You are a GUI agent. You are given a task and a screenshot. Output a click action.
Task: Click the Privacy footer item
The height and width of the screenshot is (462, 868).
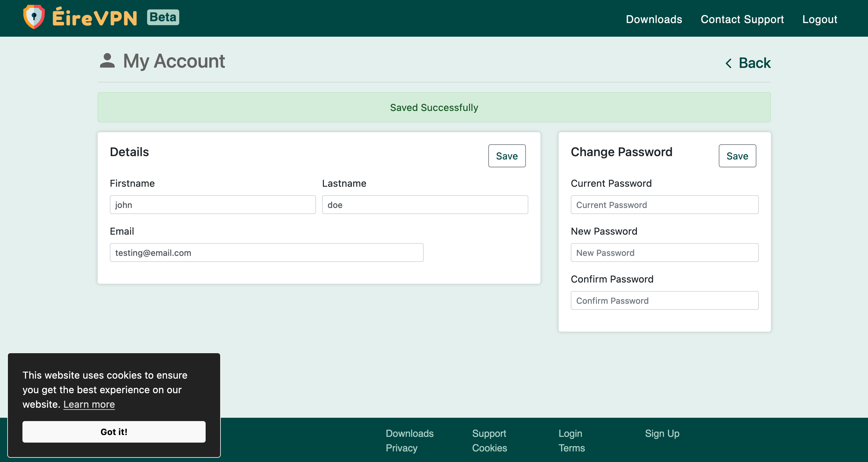pos(402,448)
